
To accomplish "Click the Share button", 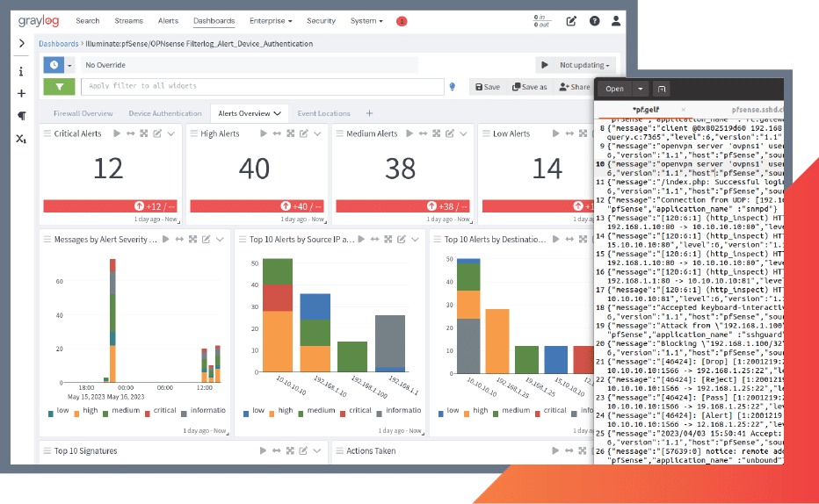I will pos(575,87).
